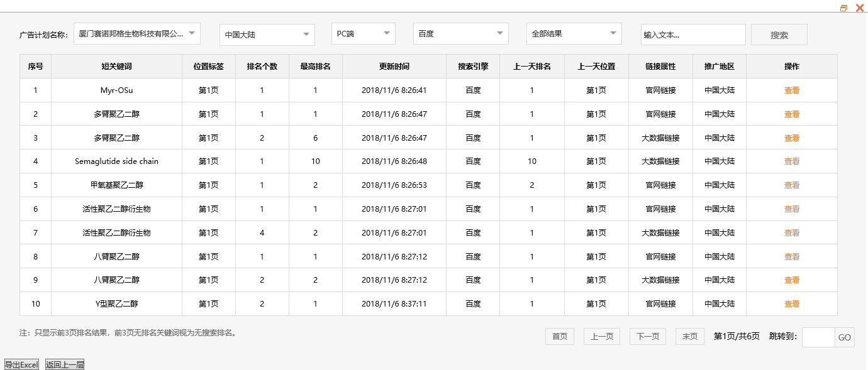868x370 pixels.
Task: Expand the 全部结果 results filter dropdown
Action: (x=573, y=33)
